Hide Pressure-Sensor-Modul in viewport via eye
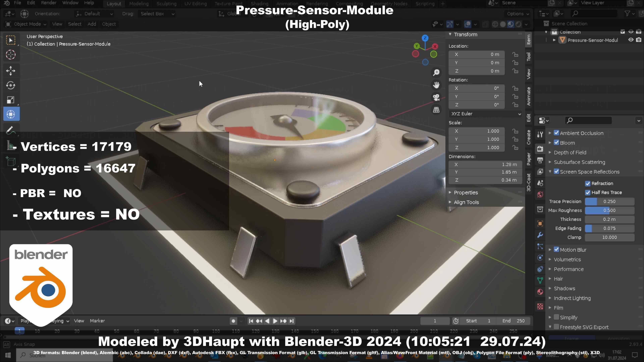The width and height of the screenshot is (644, 362). (x=631, y=40)
